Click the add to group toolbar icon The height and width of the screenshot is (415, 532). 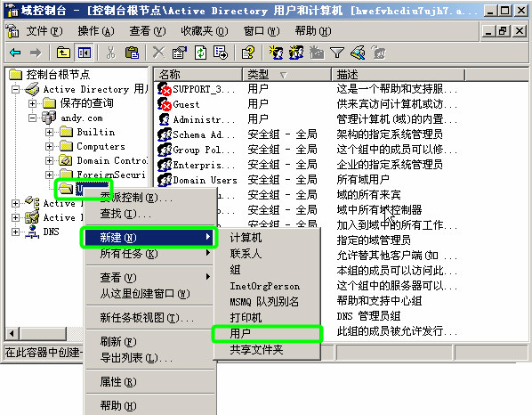coord(379,53)
